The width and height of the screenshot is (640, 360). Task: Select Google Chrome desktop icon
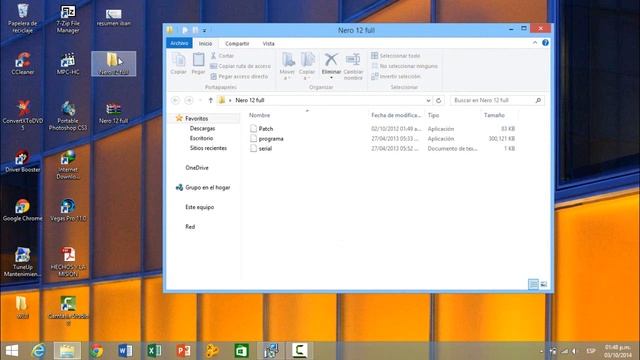[22, 210]
